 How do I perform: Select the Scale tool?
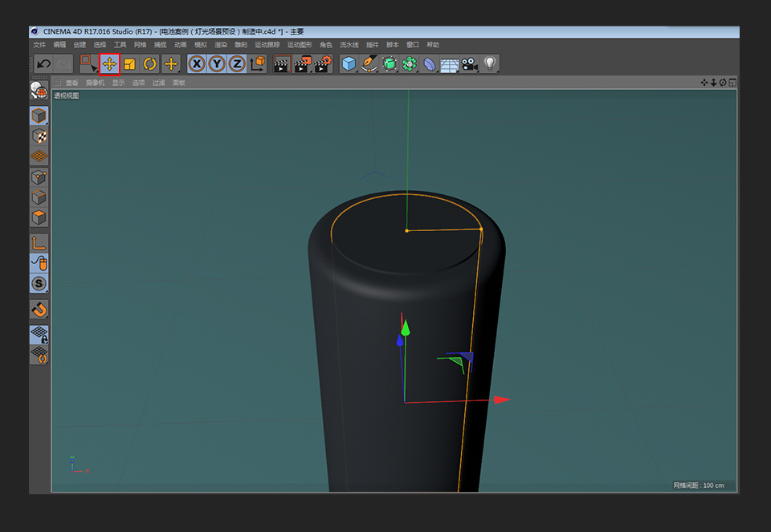coord(129,64)
